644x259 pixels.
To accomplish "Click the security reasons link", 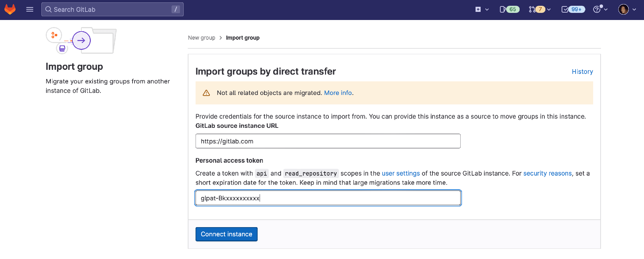I will [547, 173].
